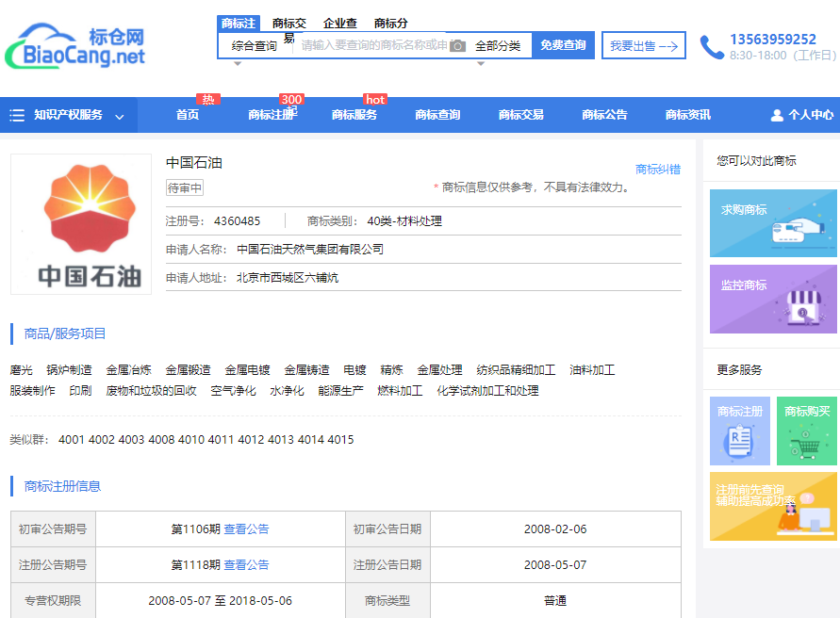Click the 免费查询 search button
The image size is (840, 618).
(x=563, y=45)
